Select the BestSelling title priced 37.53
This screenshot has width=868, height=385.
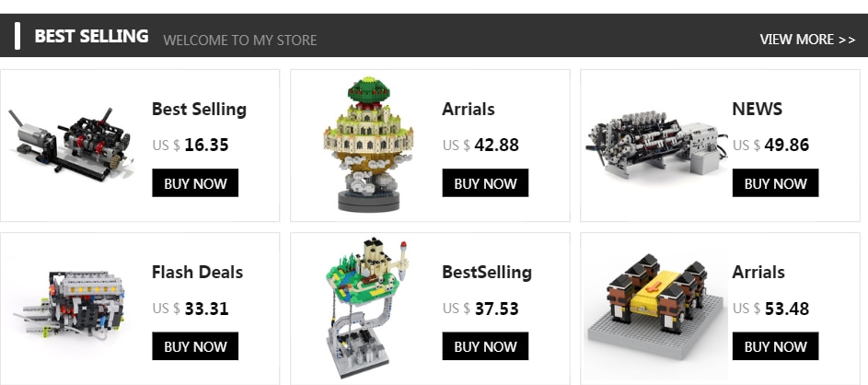click(x=487, y=273)
